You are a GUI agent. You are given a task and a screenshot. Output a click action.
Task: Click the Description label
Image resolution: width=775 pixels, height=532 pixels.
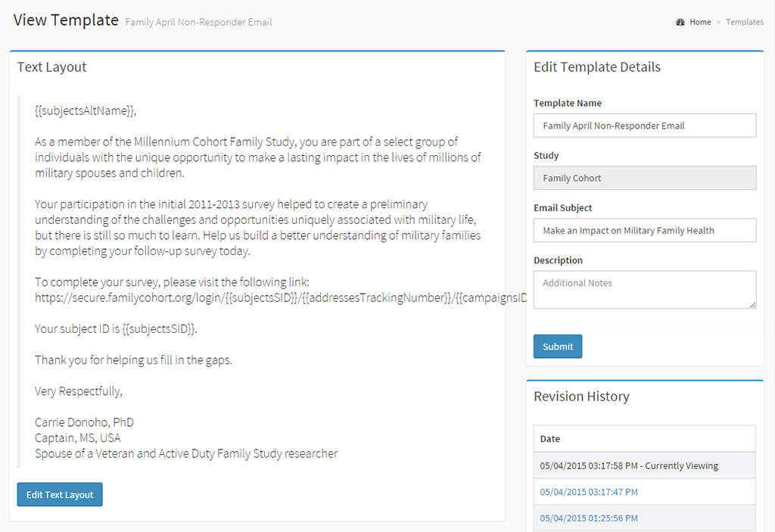(x=558, y=260)
